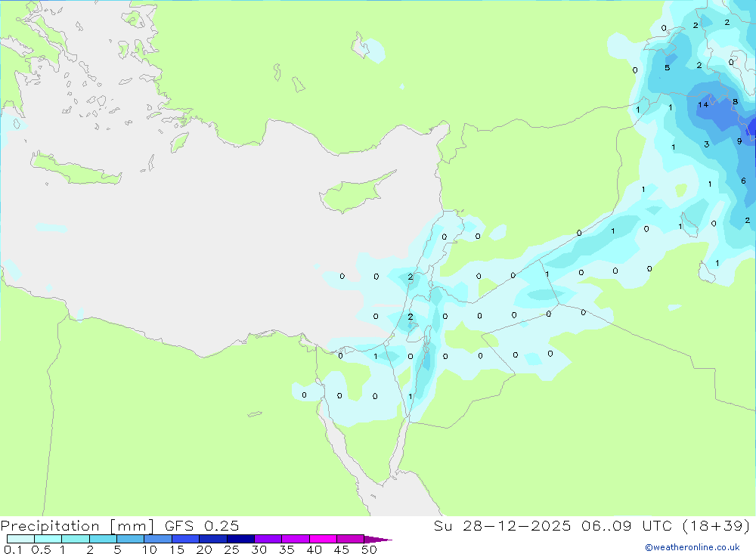Click the legend label 0.1
The width and height of the screenshot is (756, 554).
(x=13, y=549)
